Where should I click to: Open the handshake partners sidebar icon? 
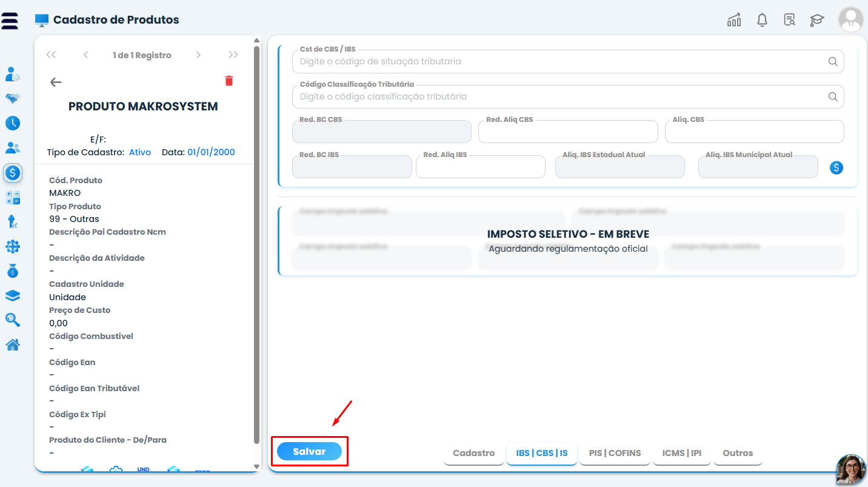point(13,98)
